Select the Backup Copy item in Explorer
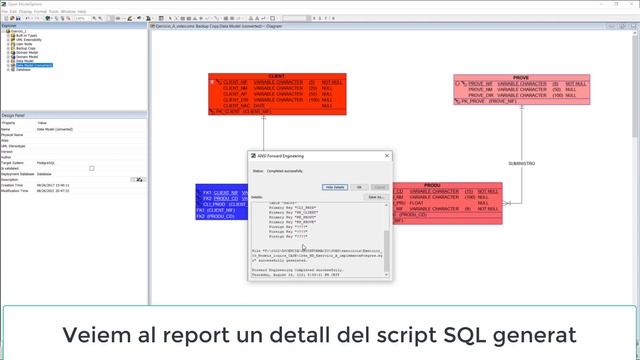640x360 pixels. click(x=26, y=48)
